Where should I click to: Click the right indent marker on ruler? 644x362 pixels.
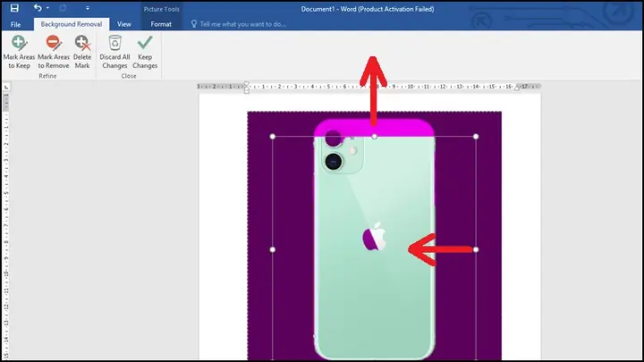(x=518, y=87)
